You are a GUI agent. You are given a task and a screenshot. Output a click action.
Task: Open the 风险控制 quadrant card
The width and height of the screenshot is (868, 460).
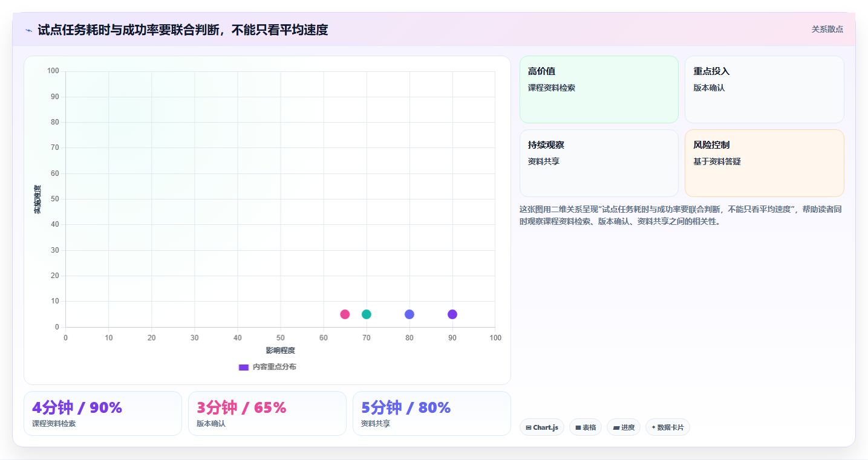[x=765, y=163]
